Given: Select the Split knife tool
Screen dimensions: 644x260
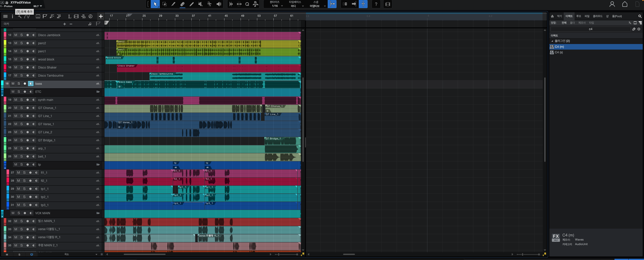Looking at the screenshot, I should [173, 4].
